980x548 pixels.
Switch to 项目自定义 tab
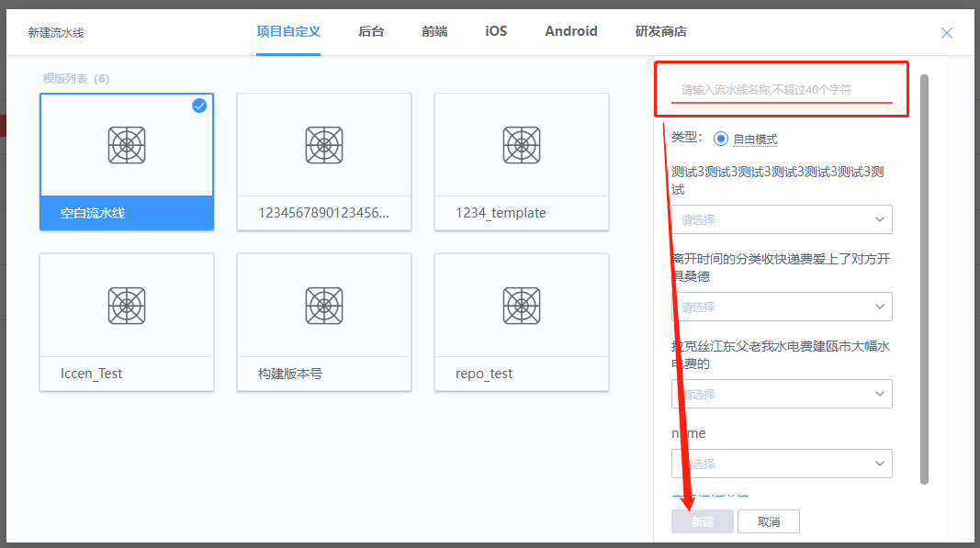click(288, 31)
